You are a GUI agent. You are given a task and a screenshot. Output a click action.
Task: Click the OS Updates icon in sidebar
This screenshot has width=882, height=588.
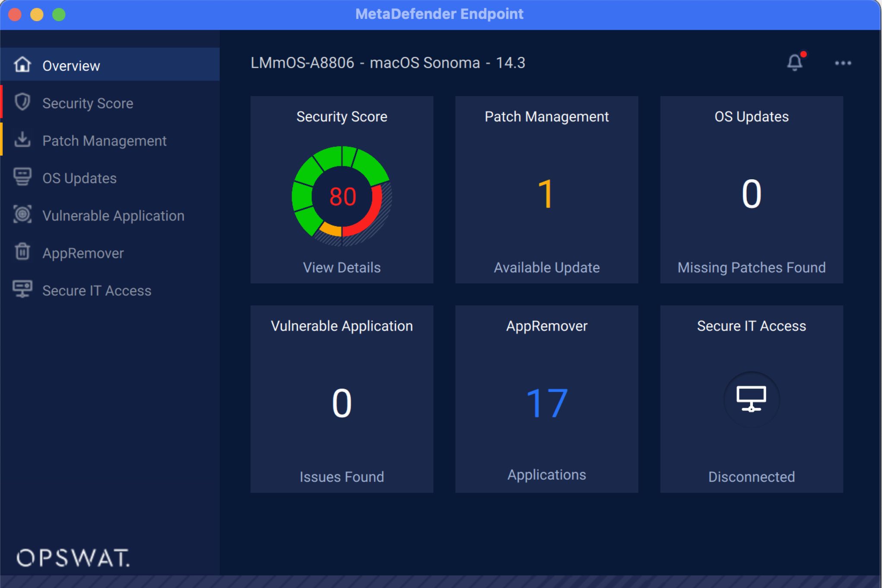click(22, 177)
